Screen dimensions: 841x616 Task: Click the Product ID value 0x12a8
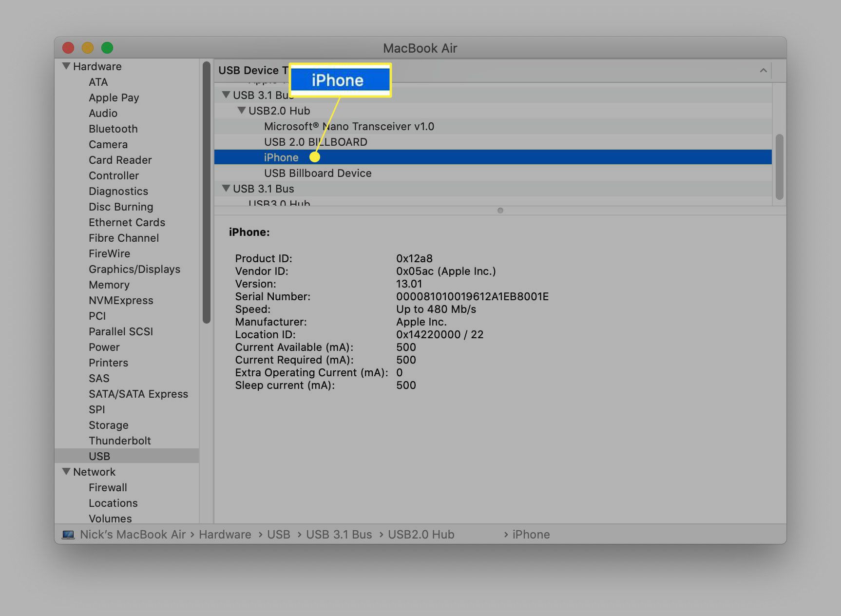(414, 258)
